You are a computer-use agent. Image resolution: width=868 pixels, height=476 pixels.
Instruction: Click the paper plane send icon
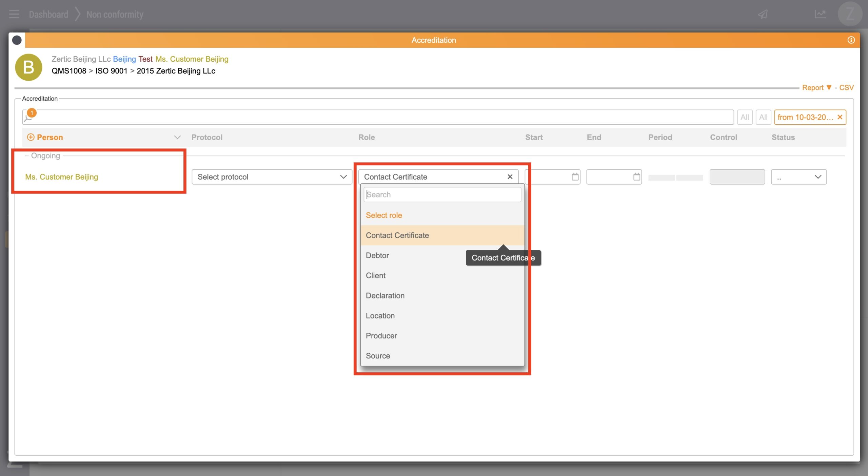tap(763, 14)
